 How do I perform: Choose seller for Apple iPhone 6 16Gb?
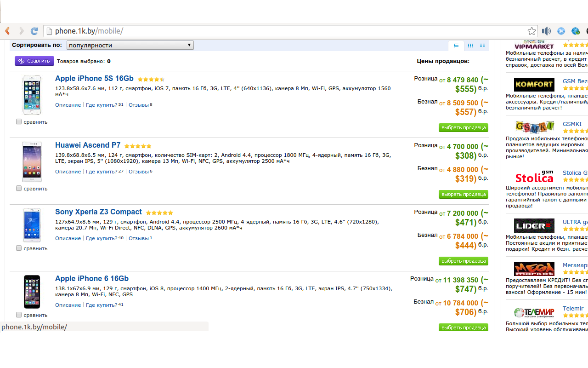[x=464, y=328]
